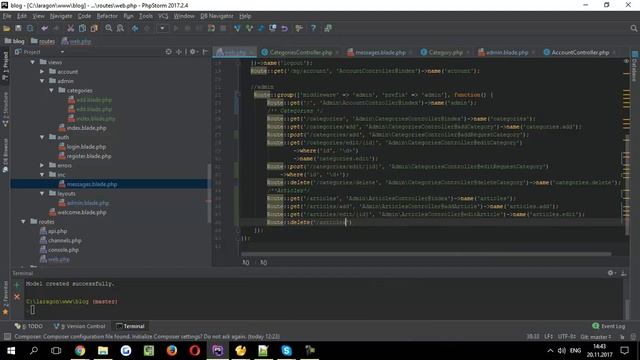The height and width of the screenshot is (360, 640).
Task: Collapse the categories folder
Action: point(51,90)
